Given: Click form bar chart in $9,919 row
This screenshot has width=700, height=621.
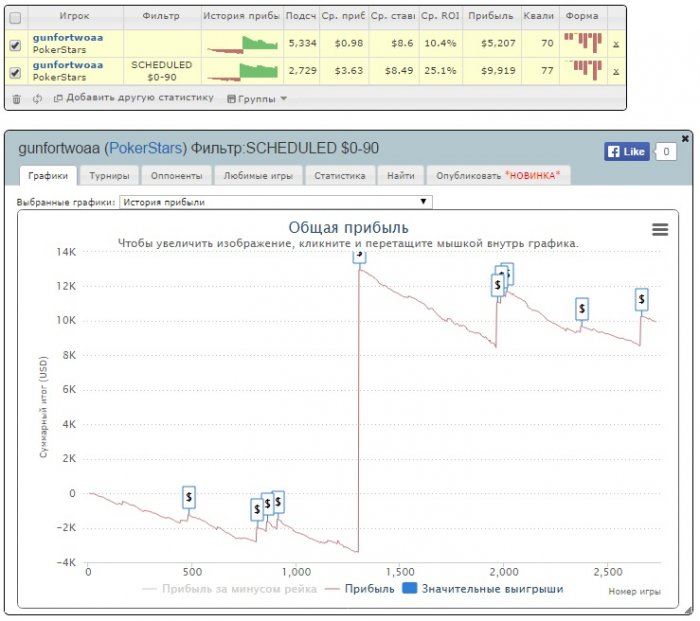Looking at the screenshot, I should coord(583,70).
